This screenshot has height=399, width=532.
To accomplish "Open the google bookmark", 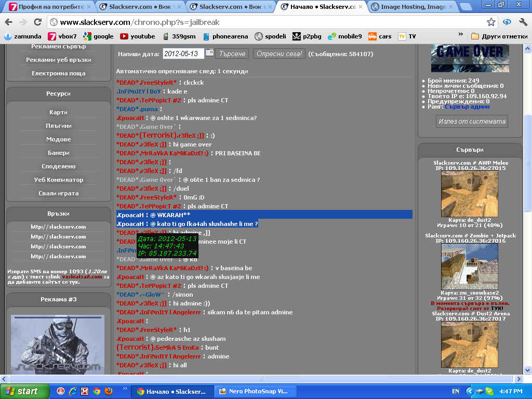I will coord(98,36).
